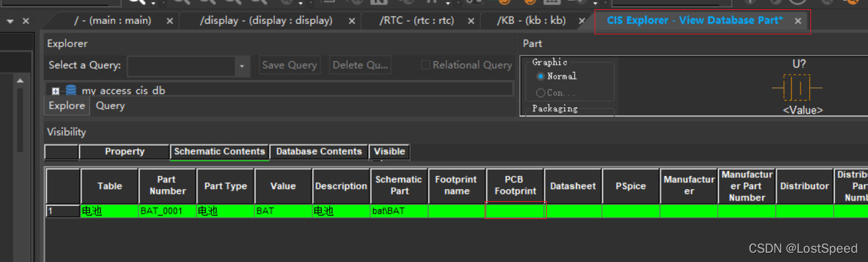Select the CIS Explorer - View Database Part tab
Image resolution: width=868 pixels, height=262 pixels.
tap(695, 21)
